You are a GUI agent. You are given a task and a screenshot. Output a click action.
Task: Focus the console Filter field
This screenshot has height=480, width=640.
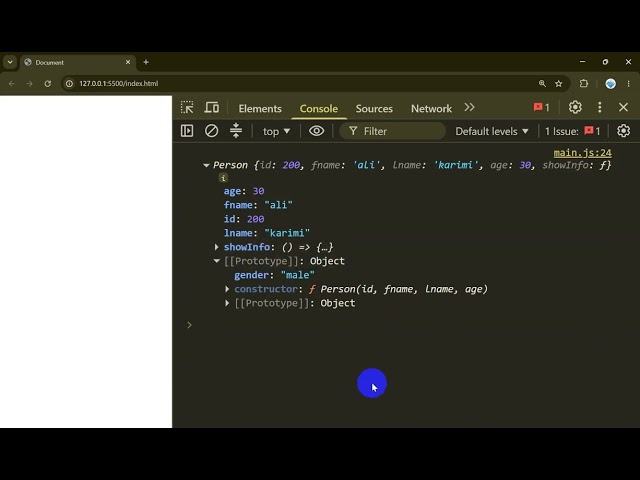(x=393, y=131)
